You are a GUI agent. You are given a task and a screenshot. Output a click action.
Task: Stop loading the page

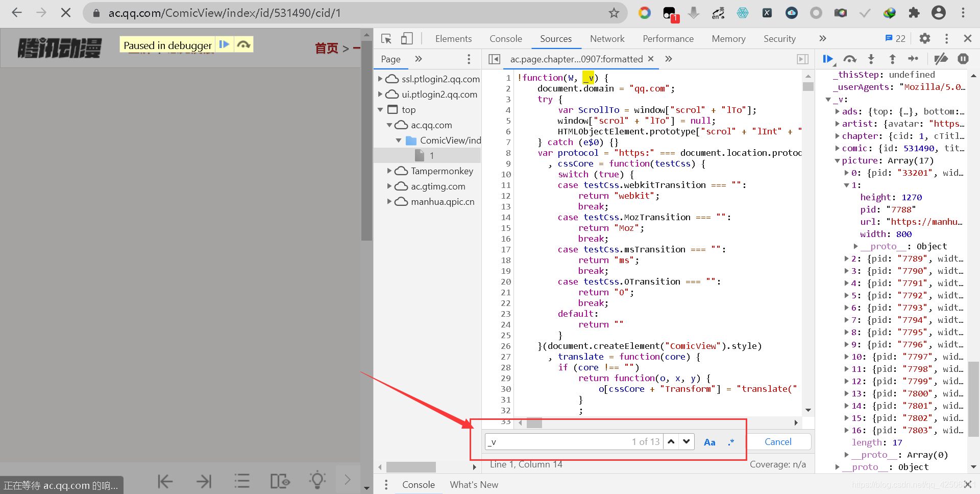66,13
